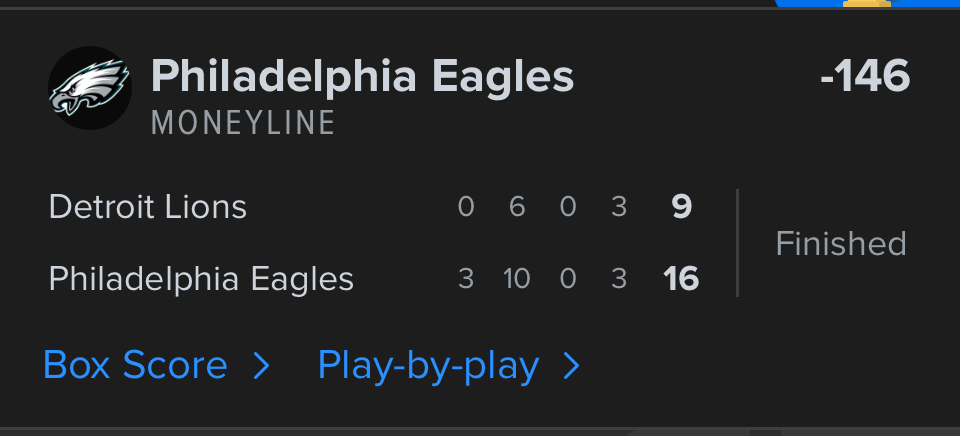Screen dimensions: 960x436
Task: Click Lions fourth quarter score 3
Action: pos(619,208)
